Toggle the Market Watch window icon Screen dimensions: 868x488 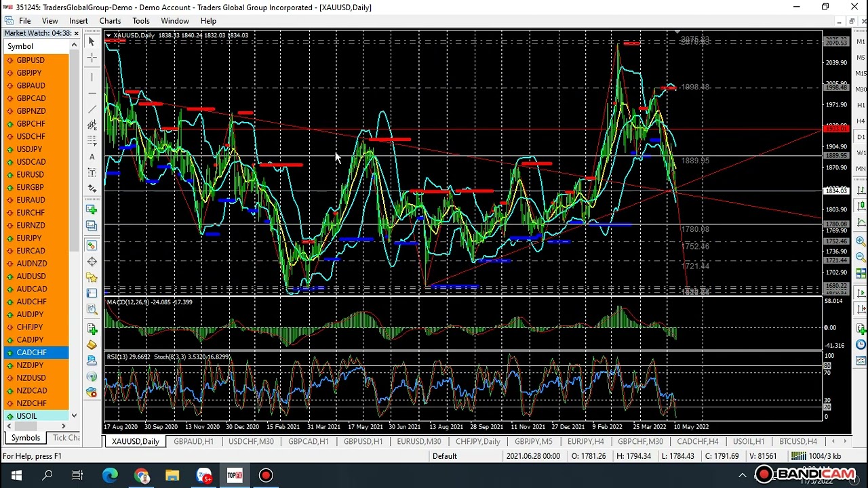pyautogui.click(x=92, y=245)
